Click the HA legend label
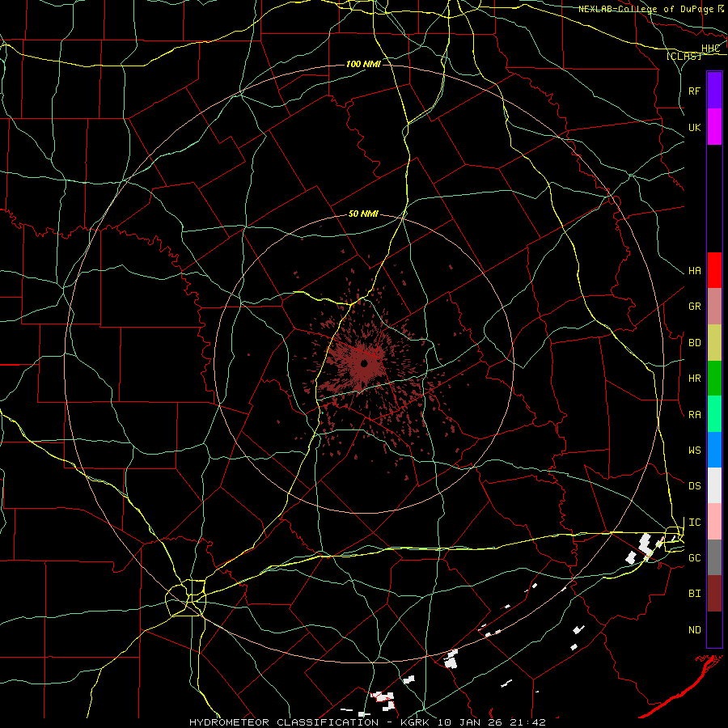This screenshot has height=728, width=728. click(x=694, y=271)
